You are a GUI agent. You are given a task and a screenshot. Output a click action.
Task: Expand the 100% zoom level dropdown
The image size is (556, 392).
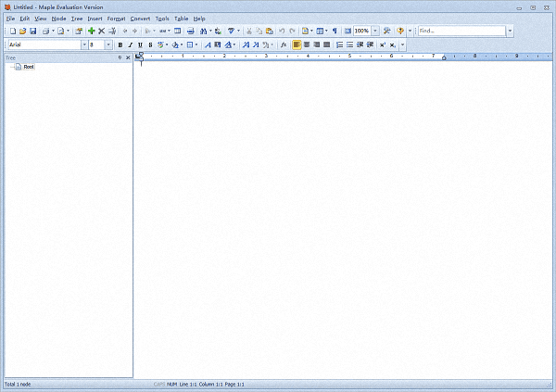click(x=374, y=31)
